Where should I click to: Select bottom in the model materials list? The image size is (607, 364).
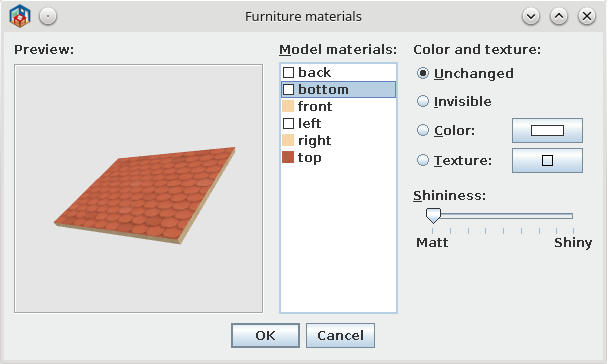(x=338, y=89)
